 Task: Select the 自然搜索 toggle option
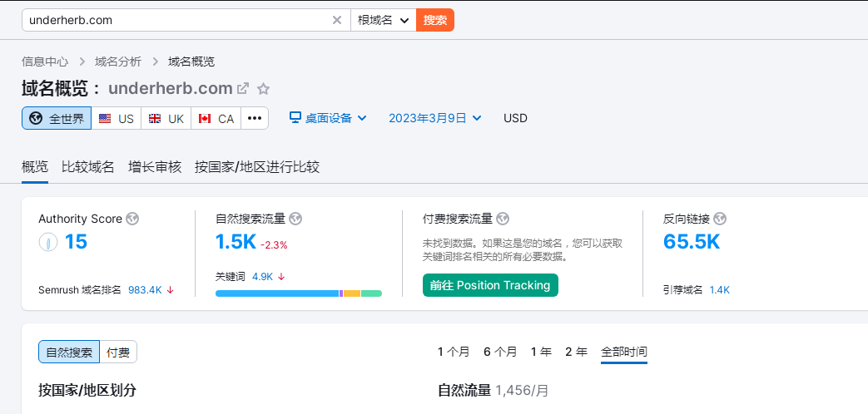click(x=69, y=352)
